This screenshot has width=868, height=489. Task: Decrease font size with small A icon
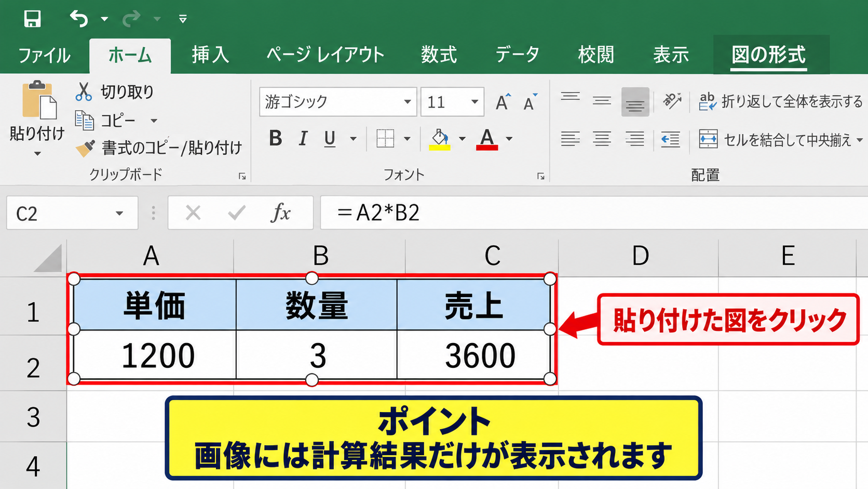pyautogui.click(x=531, y=102)
